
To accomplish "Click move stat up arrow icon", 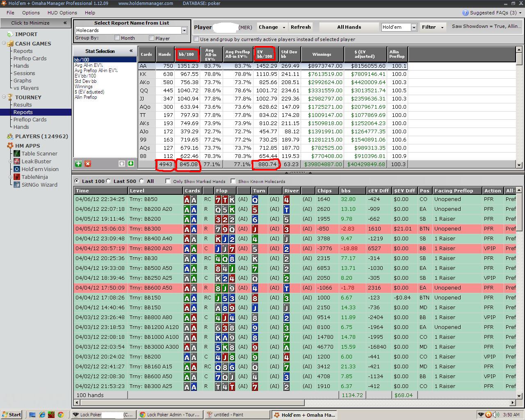I will coord(122,164).
